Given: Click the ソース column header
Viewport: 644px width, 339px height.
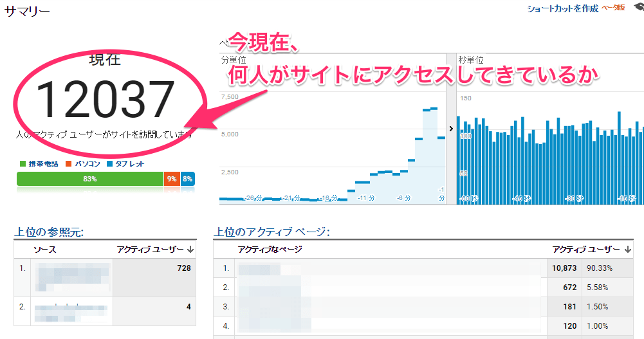Looking at the screenshot, I should pos(46,250).
